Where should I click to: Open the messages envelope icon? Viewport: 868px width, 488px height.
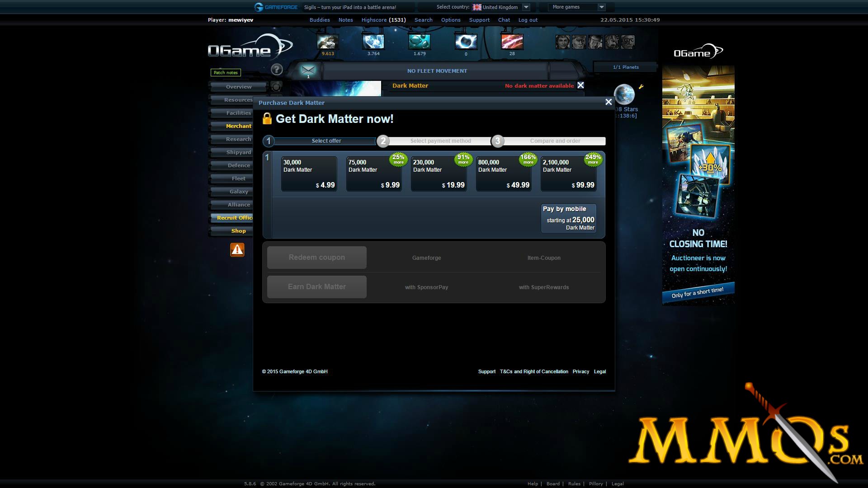[308, 70]
